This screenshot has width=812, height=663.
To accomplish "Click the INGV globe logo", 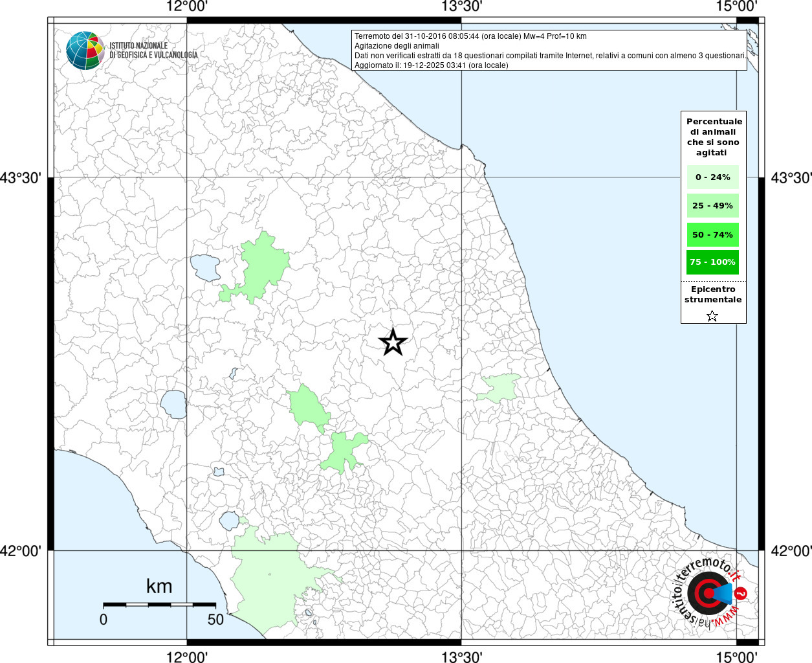I will (x=85, y=50).
